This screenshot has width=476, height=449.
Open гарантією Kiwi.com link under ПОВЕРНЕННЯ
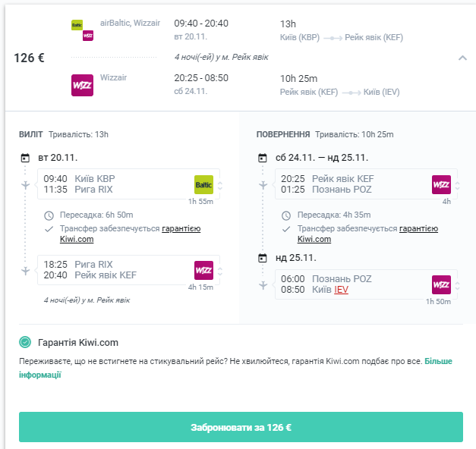tap(418, 228)
